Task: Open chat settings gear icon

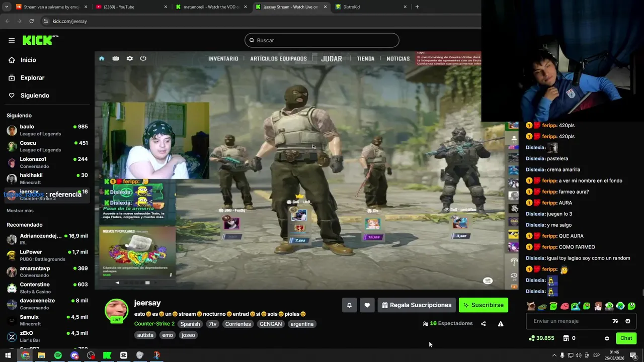Action: coord(607,338)
